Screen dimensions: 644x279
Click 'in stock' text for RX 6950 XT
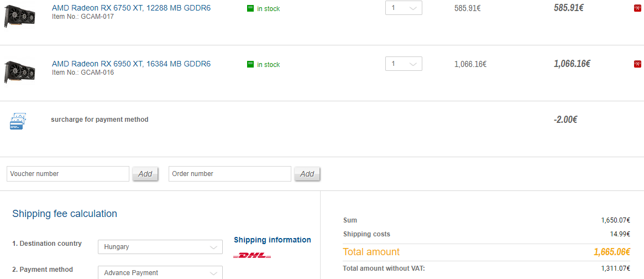pos(269,65)
